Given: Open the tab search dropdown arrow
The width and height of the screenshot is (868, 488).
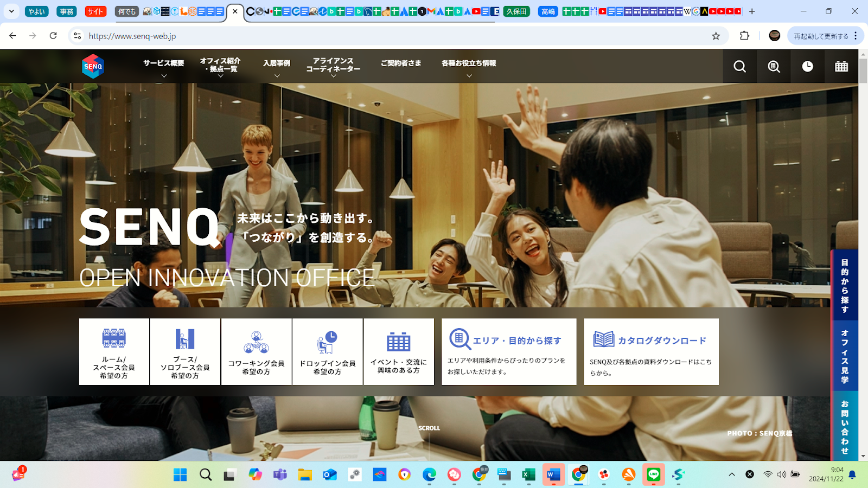Looking at the screenshot, I should click(x=11, y=11).
